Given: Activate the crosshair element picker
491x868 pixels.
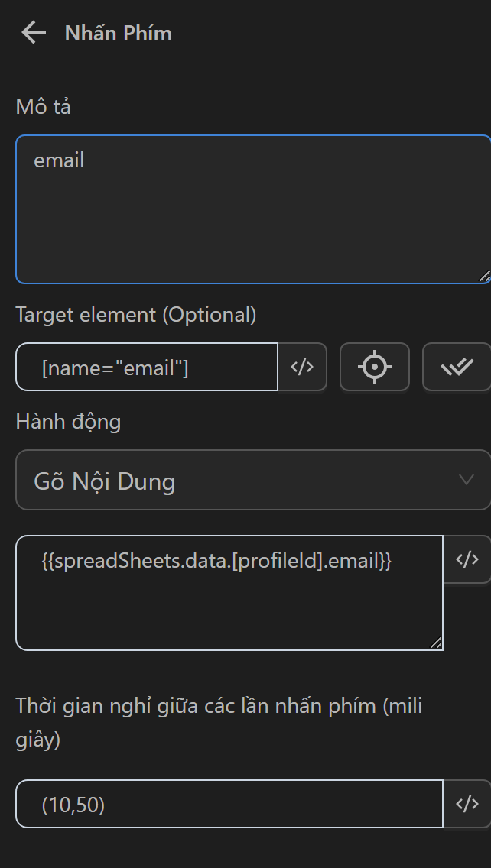Looking at the screenshot, I should [x=374, y=368].
